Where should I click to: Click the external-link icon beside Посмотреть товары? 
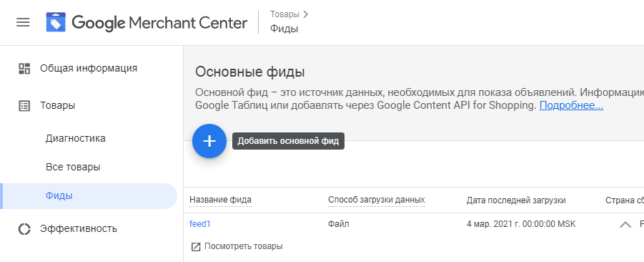[x=197, y=247]
